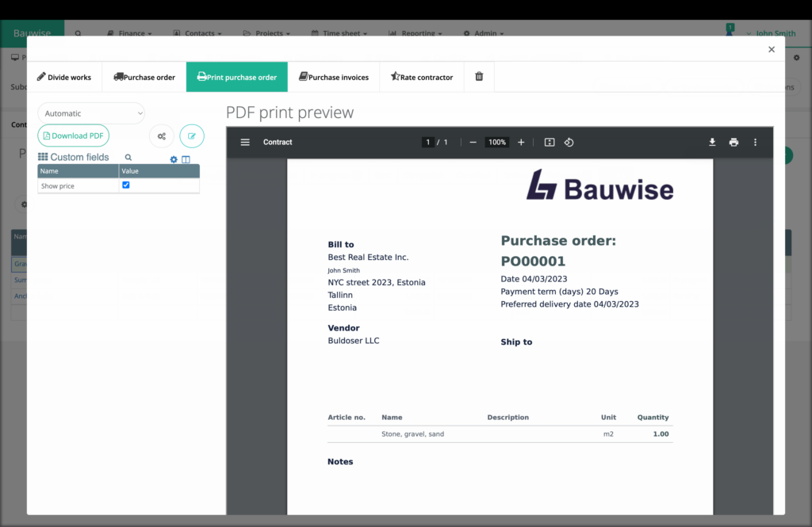The image size is (812, 527).
Task: Rotate the PDF counterclockwise
Action: tap(569, 143)
